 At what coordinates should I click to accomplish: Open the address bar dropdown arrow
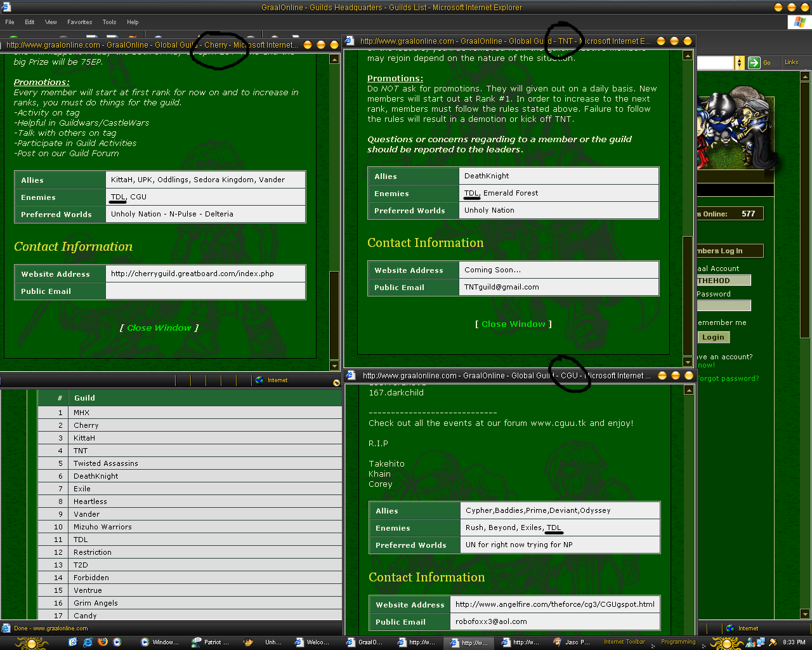point(739,62)
